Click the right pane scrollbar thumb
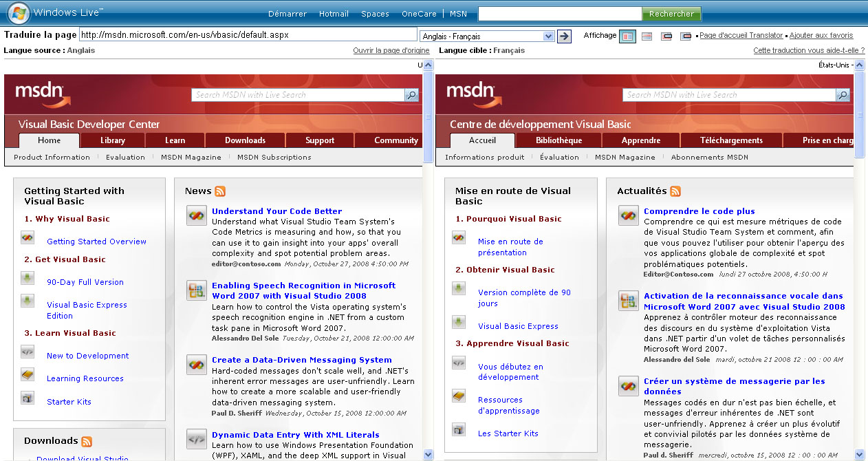 coord(859,115)
